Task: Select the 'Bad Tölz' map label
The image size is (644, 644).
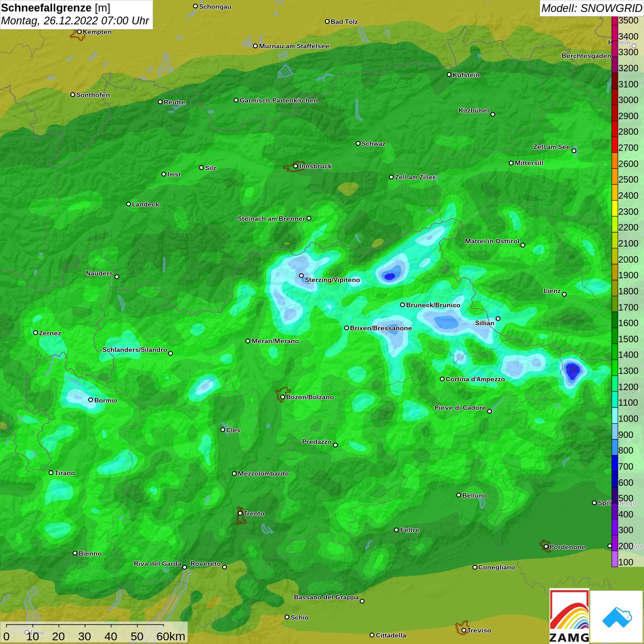Action: coord(344,22)
